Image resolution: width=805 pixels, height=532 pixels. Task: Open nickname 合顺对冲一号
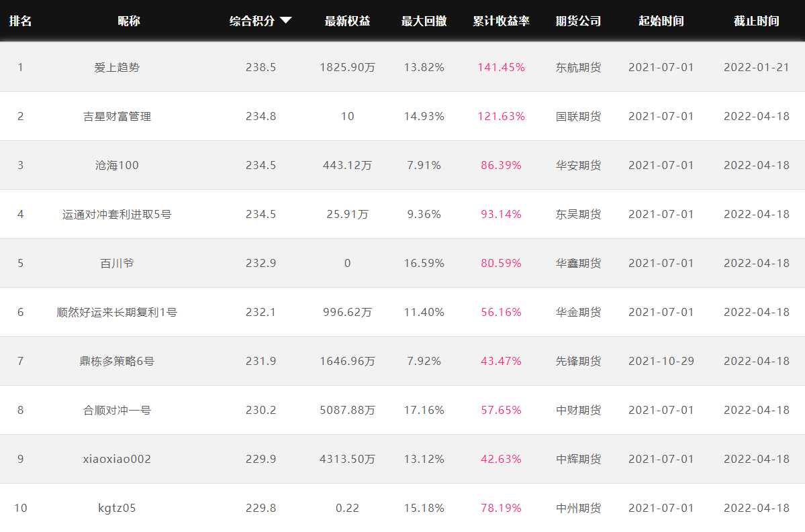[x=117, y=411]
